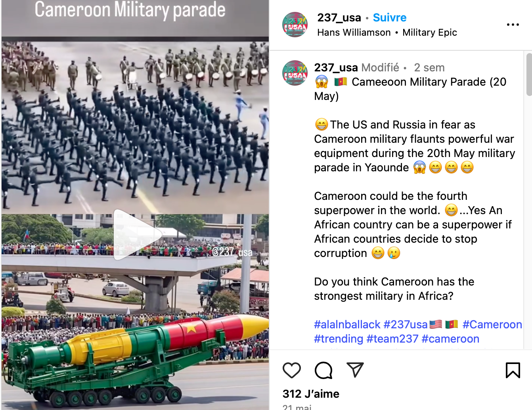Screen dimensions: 532x410
Task: Open the 237_usa username in header
Action: click(x=339, y=17)
